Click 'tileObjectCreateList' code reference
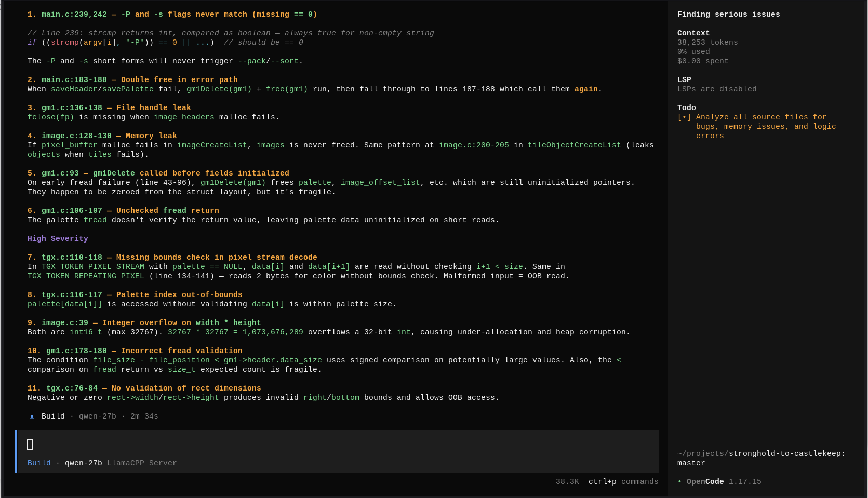 coord(575,145)
